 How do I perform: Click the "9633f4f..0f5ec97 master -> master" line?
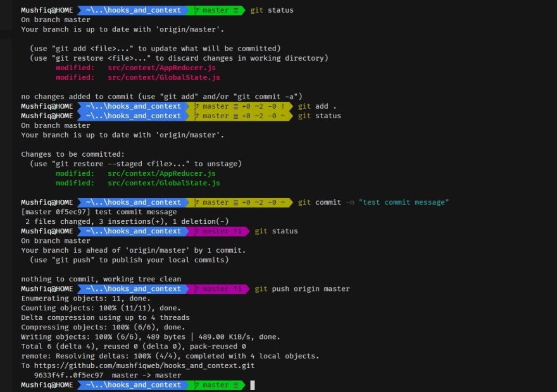(107, 375)
